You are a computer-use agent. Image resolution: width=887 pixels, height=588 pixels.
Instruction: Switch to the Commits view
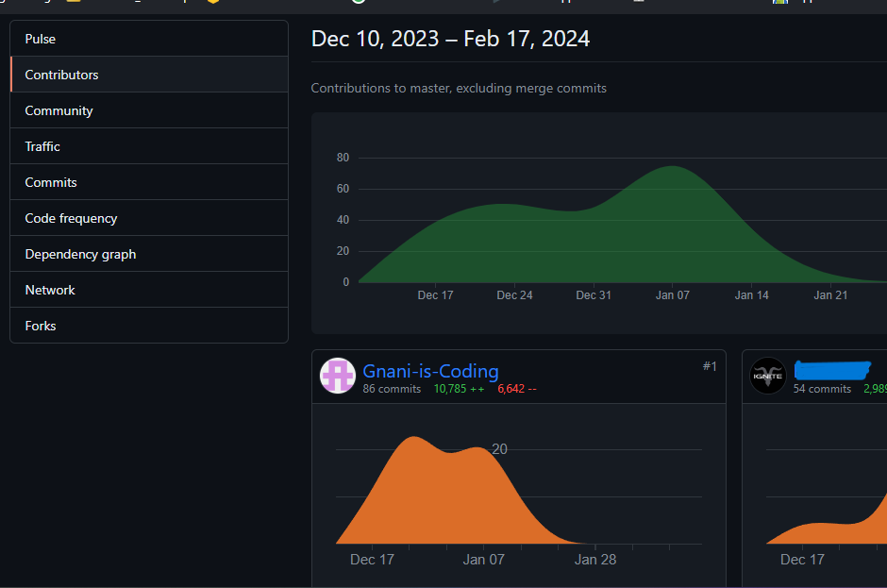pos(50,182)
